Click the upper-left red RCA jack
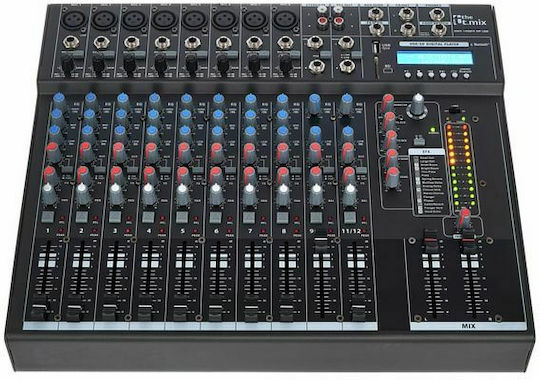540x380 pixels. pyautogui.click(x=323, y=22)
